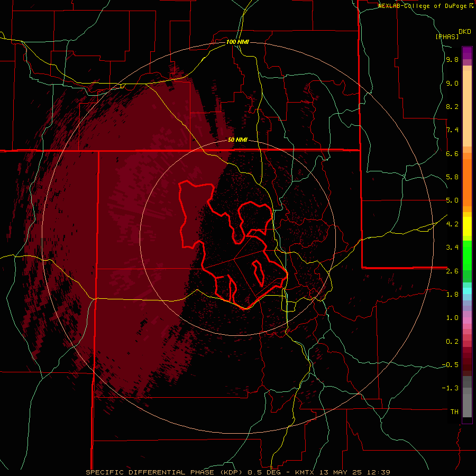Pick the 6.6 scale label
The width and height of the screenshot is (476, 476).
coord(452,153)
